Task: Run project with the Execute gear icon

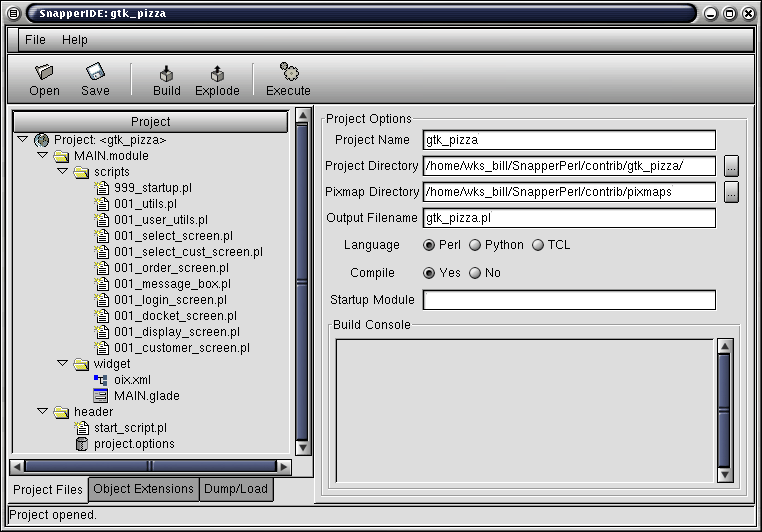Action: [x=290, y=72]
